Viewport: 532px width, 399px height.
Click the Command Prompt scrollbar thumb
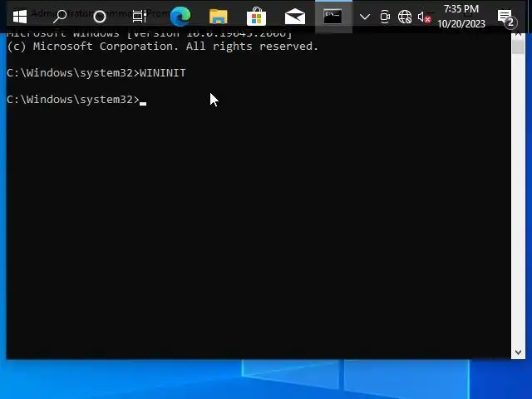(x=518, y=47)
